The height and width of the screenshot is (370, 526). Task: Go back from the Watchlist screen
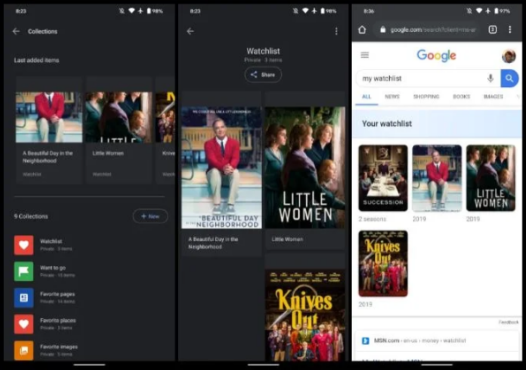pyautogui.click(x=190, y=31)
